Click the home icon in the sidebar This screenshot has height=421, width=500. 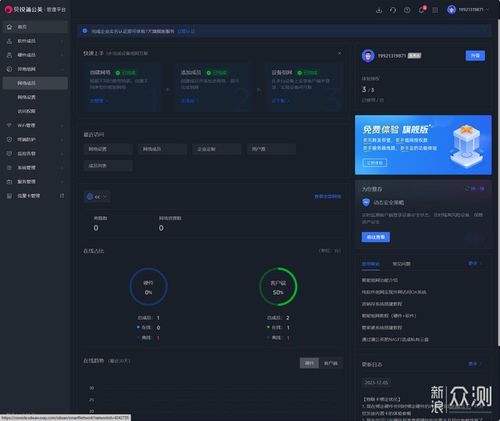pos(9,27)
